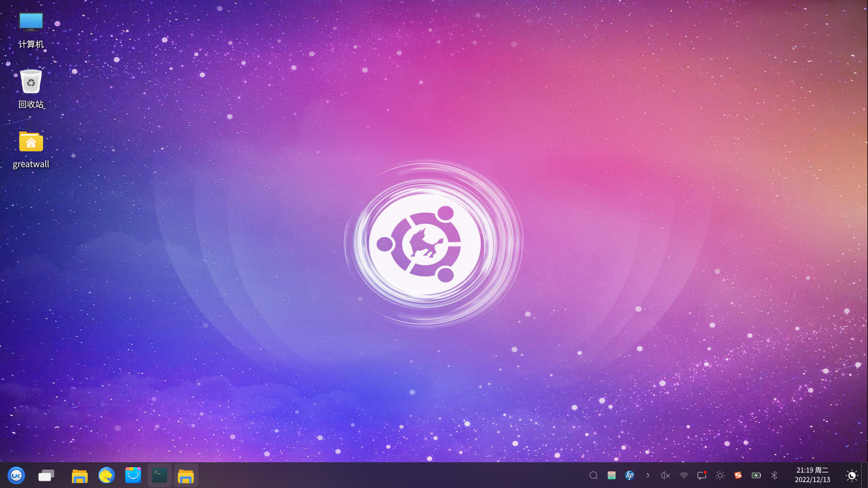This screenshot has height=488, width=868.
Task: Expand hidden tray icons chevron
Action: point(648,475)
